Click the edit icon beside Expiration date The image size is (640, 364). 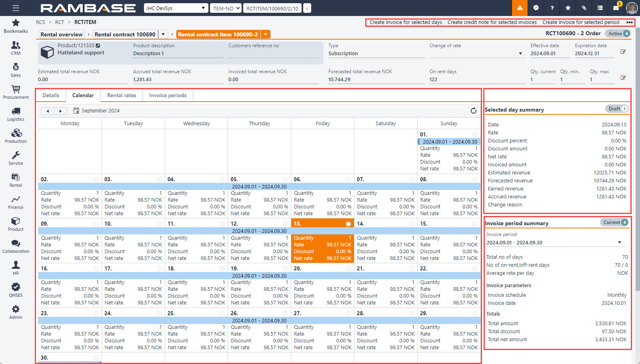pos(623,52)
